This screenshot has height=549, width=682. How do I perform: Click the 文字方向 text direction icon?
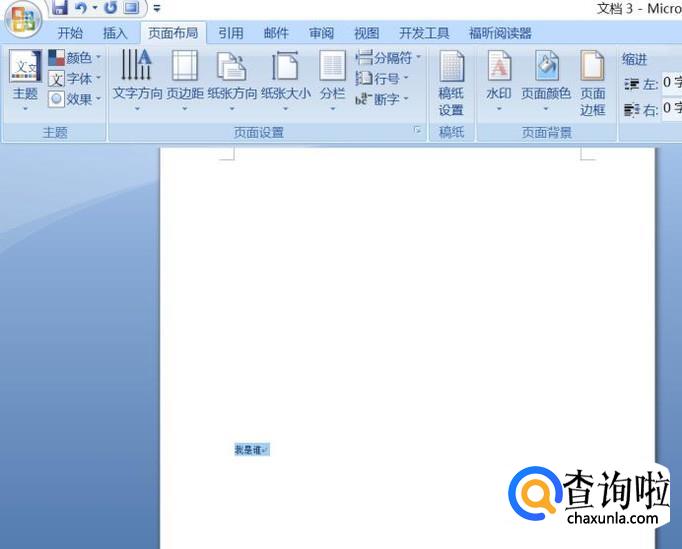137,66
